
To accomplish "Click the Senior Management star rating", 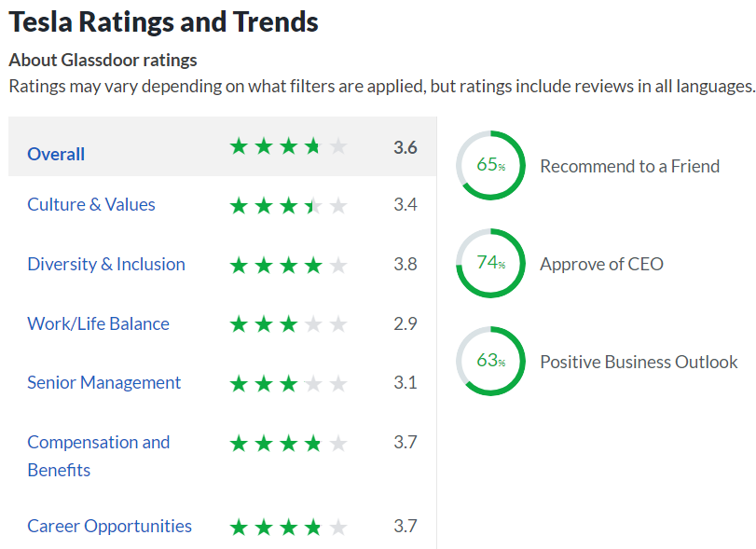I will (288, 384).
